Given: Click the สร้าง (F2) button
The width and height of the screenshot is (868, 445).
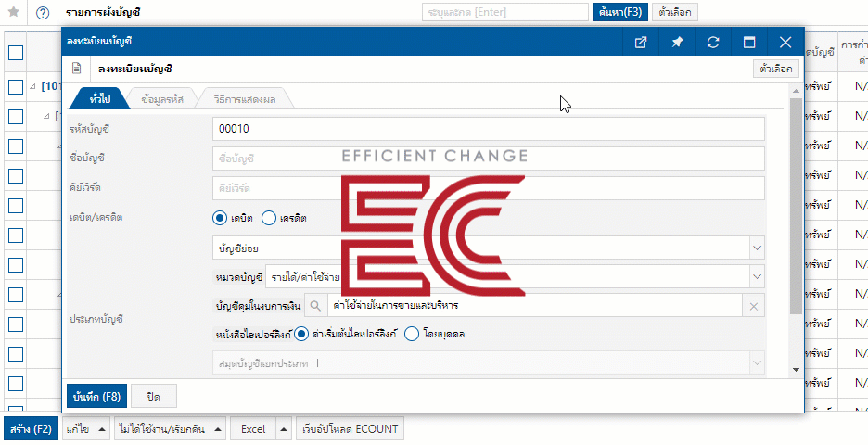Looking at the screenshot, I should click(30, 429).
